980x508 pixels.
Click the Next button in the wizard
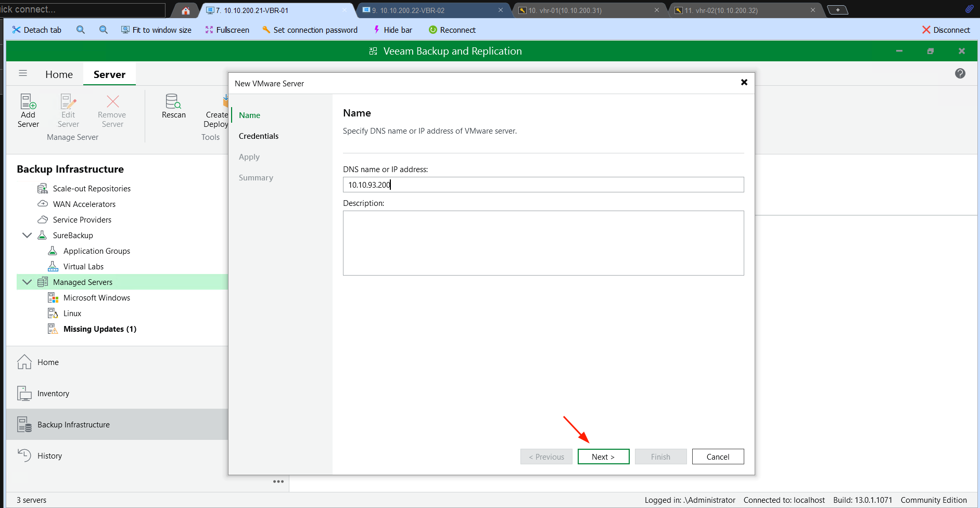pyautogui.click(x=603, y=457)
